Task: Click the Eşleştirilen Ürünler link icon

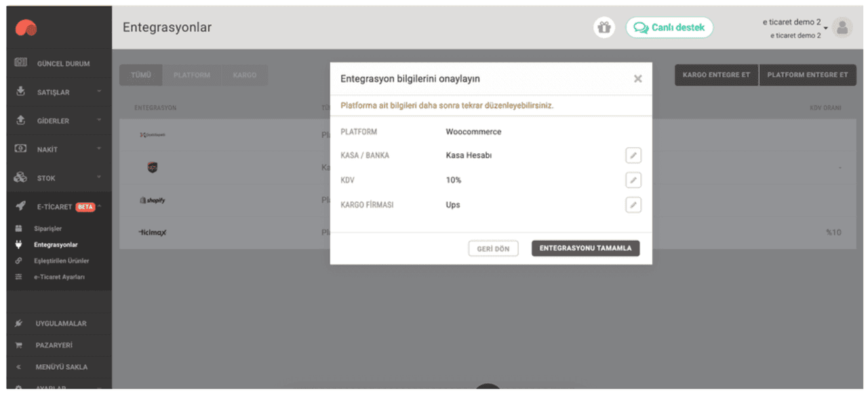Action: point(19,261)
